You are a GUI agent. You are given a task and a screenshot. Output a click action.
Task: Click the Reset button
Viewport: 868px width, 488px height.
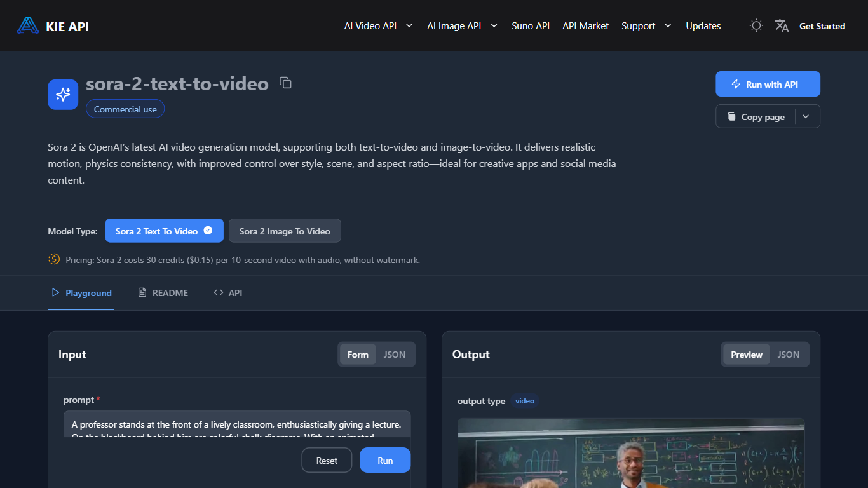pos(327,461)
